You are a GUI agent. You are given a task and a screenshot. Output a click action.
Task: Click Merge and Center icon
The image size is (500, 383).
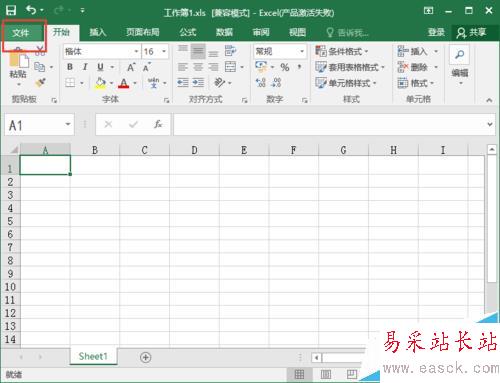tap(231, 67)
